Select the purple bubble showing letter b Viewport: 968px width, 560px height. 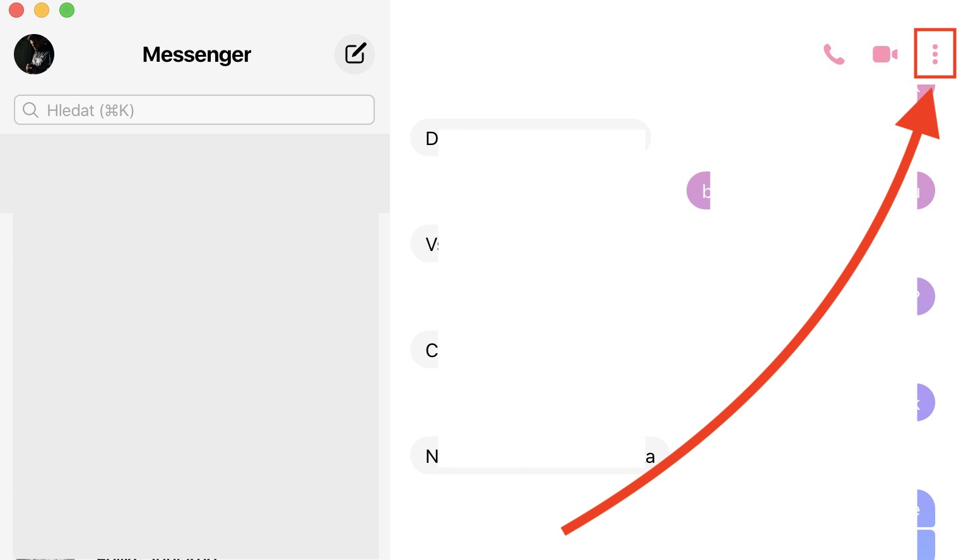tap(699, 190)
